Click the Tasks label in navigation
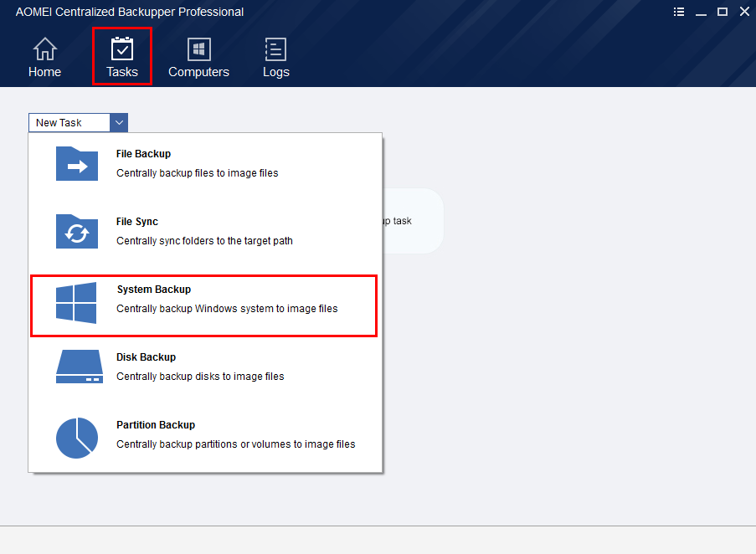 point(122,72)
